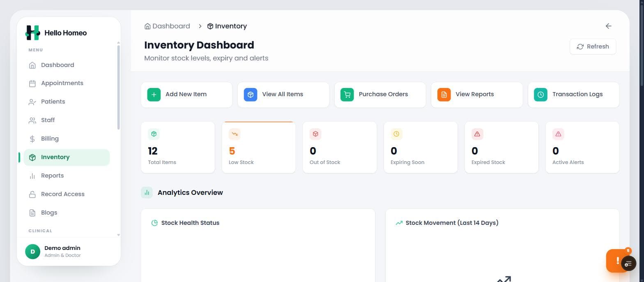Click the shopping cart Purchase Orders icon
The image size is (644, 282).
tap(347, 95)
